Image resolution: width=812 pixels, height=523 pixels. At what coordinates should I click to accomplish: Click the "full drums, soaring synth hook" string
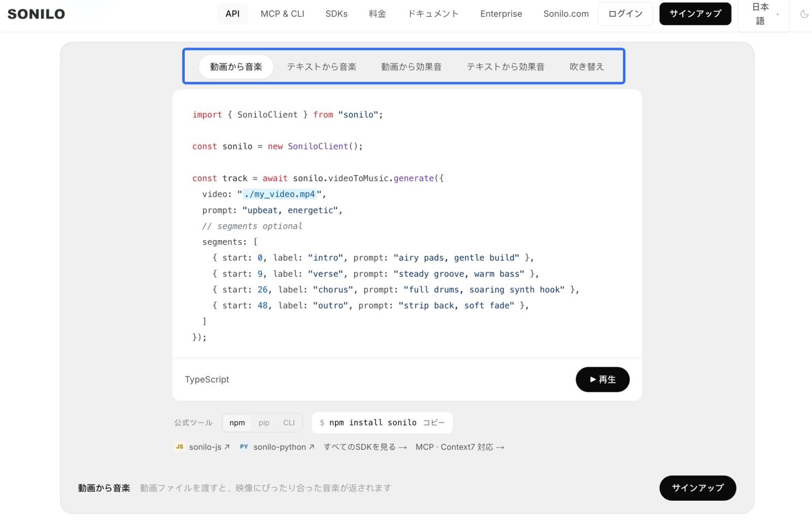point(484,290)
